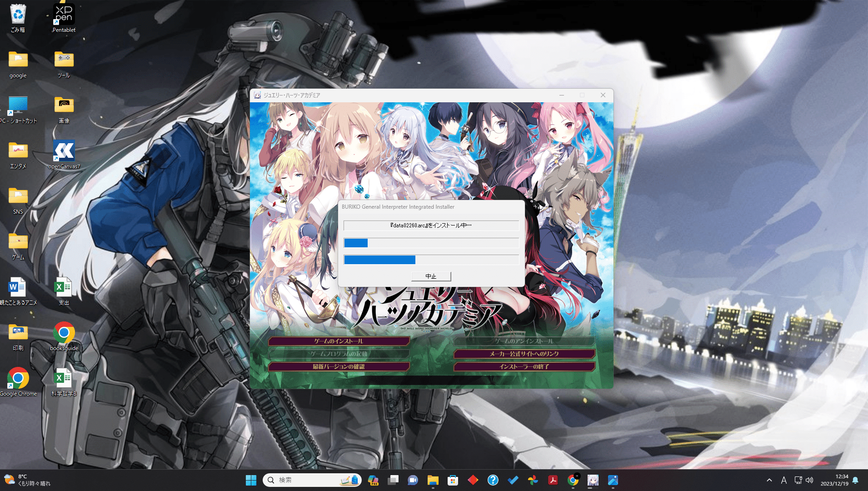This screenshot has width=868, height=491.
Task: Click the BURIKO General Interpreter Integrated Installer title
Action: (x=398, y=207)
